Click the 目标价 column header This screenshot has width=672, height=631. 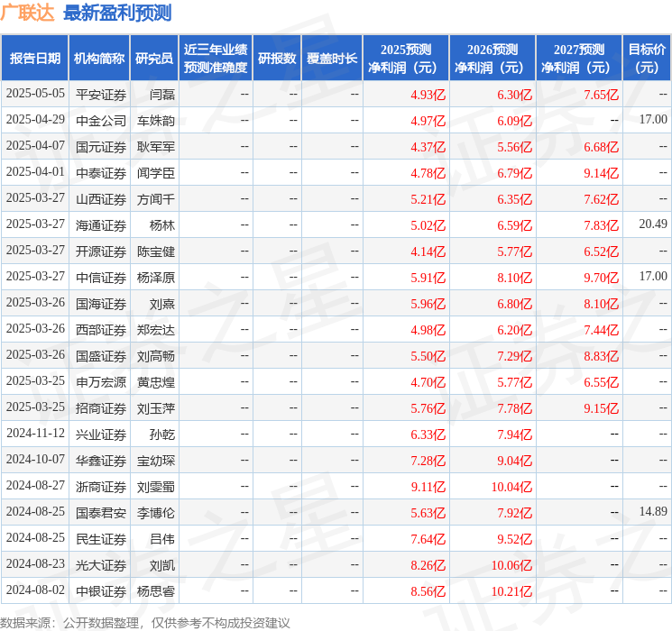click(647, 59)
